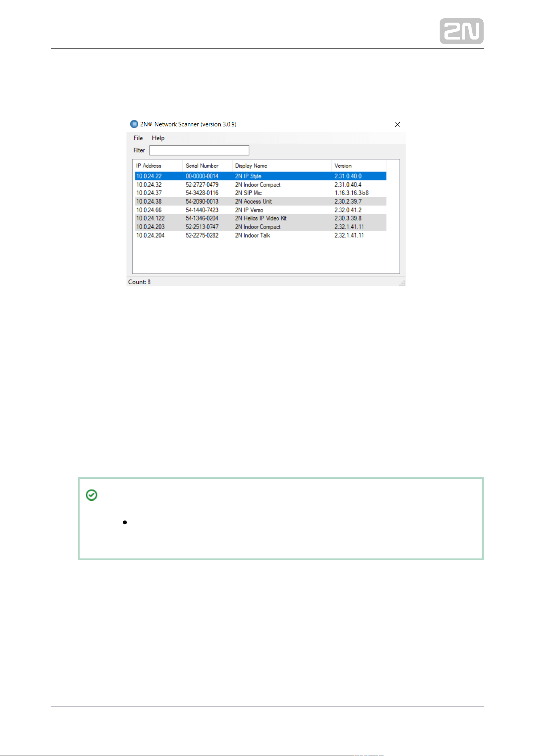Click the window resize grip corner

point(402,283)
